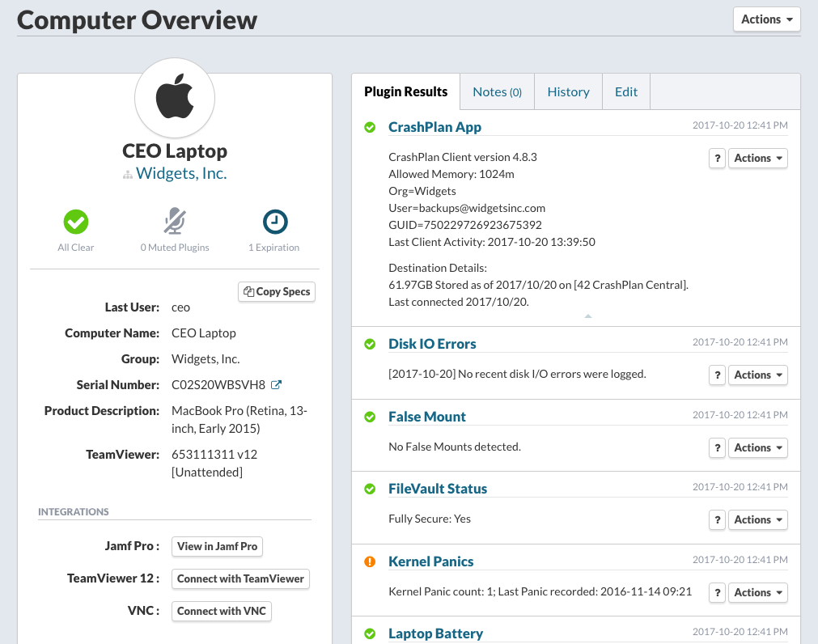Click the Kernel Panics orange warning icon
818x644 pixels.
click(370, 561)
